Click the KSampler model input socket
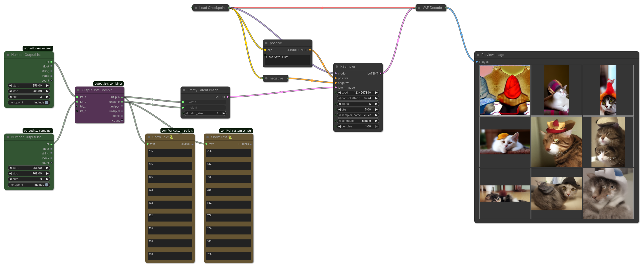The image size is (644, 268). [x=335, y=74]
